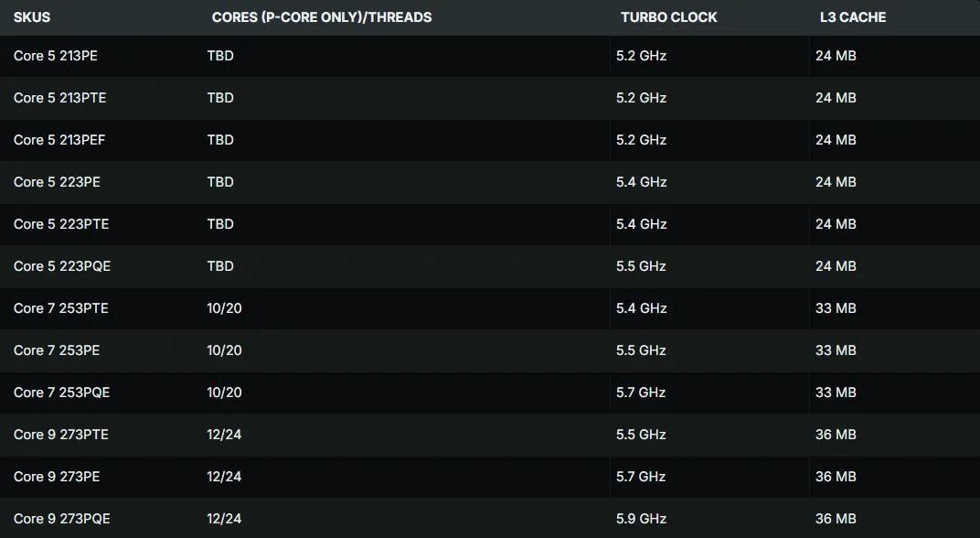Click the L3 Cache column header
The height and width of the screenshot is (538, 980).
coord(853,17)
